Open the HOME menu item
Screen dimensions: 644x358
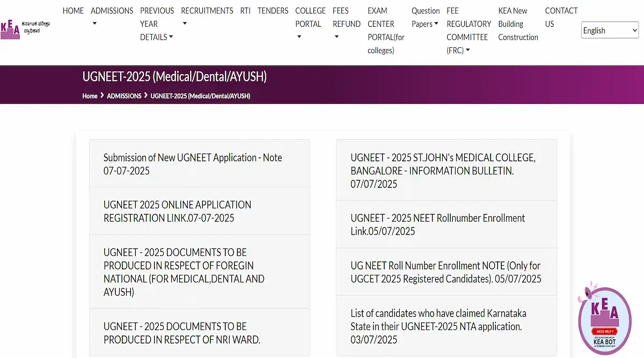tap(73, 11)
